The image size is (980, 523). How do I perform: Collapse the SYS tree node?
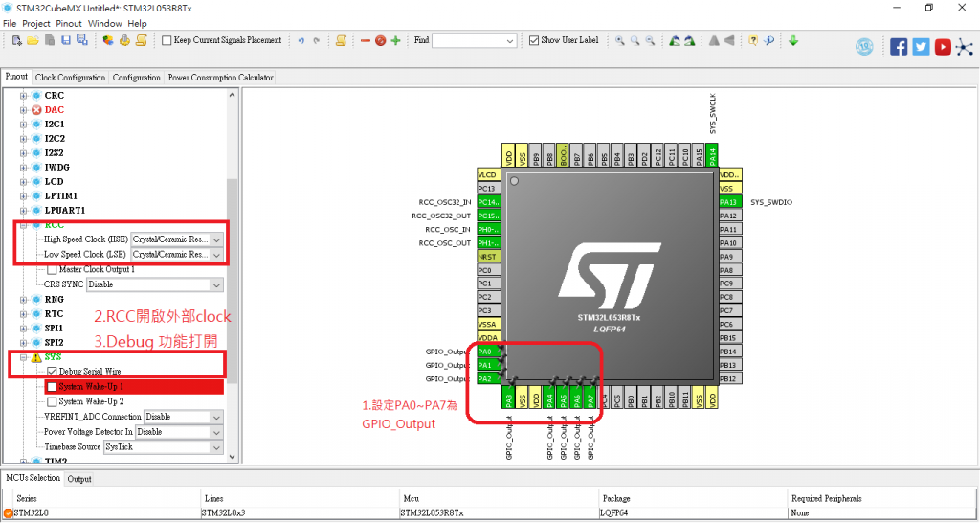(x=24, y=358)
